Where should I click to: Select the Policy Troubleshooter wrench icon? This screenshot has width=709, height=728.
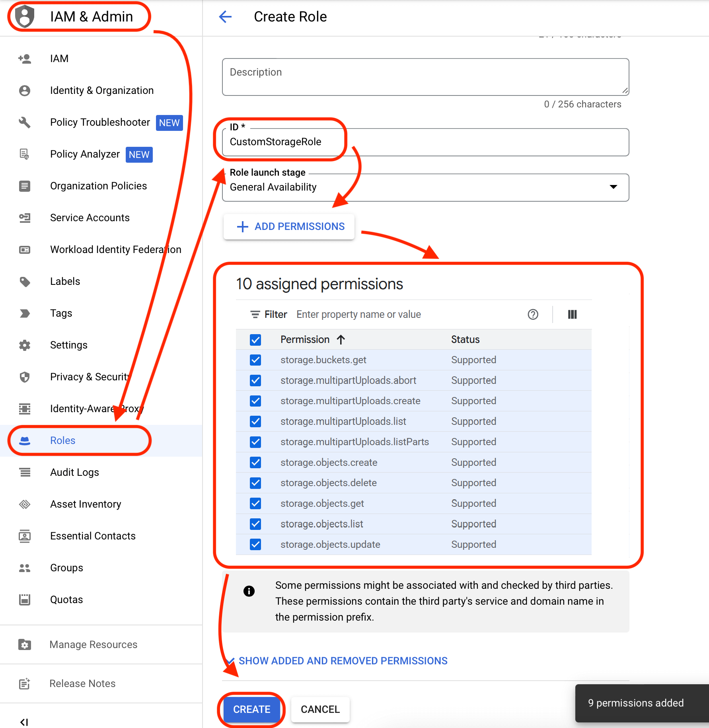[x=25, y=123]
